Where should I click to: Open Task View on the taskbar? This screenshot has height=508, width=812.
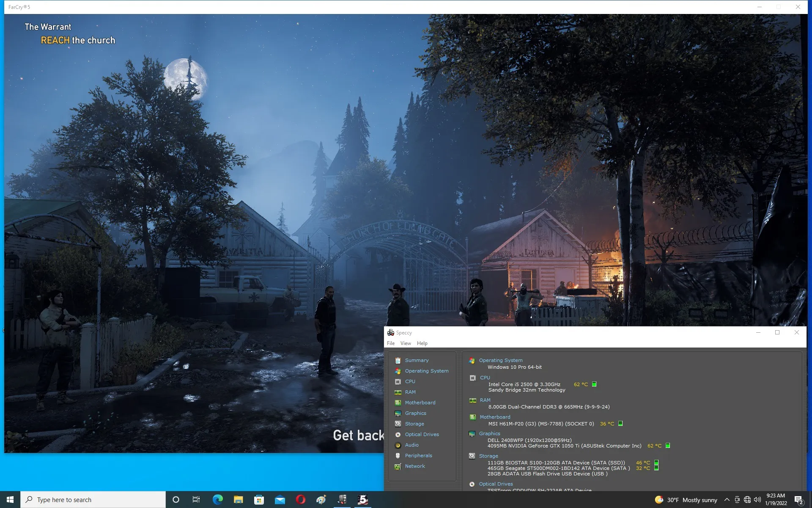pyautogui.click(x=196, y=500)
